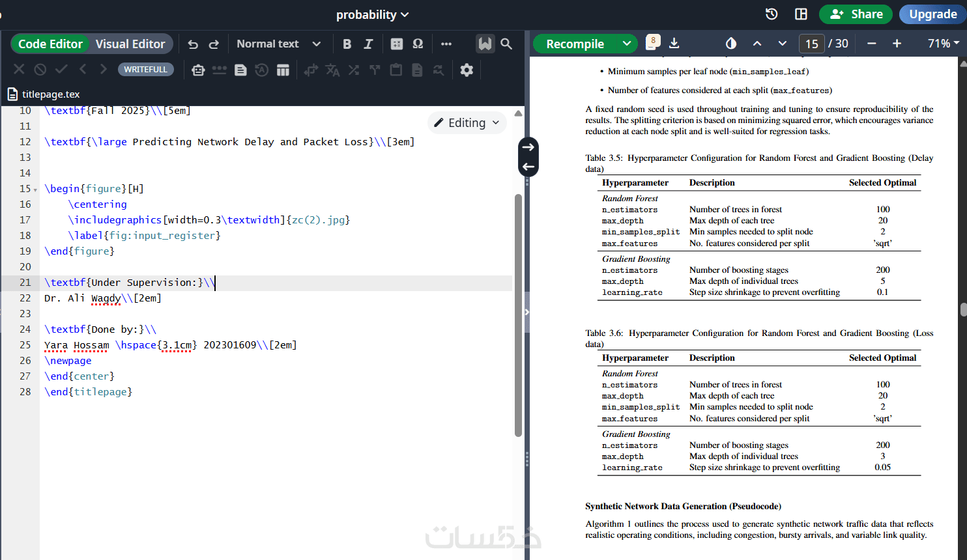
Task: Apply bold formatting
Action: click(347, 44)
